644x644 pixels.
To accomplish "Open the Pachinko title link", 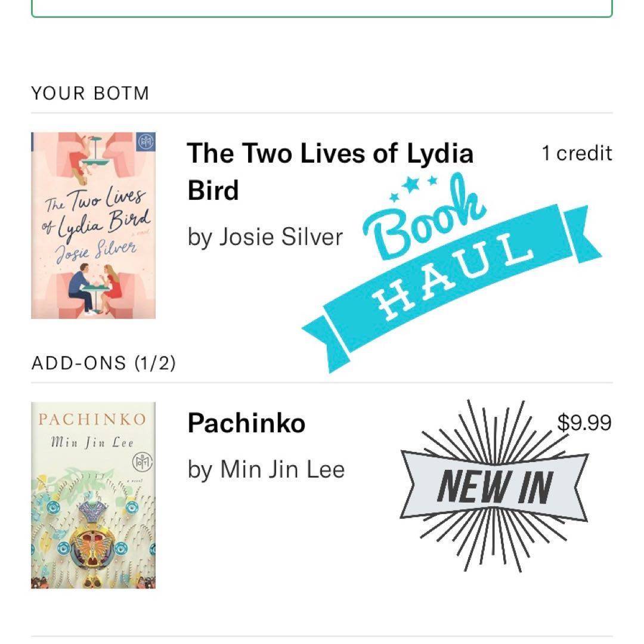I will click(246, 423).
